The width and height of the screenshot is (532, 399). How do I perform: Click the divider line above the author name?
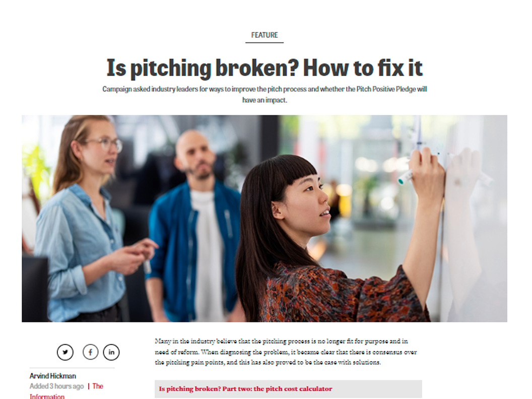coord(72,368)
